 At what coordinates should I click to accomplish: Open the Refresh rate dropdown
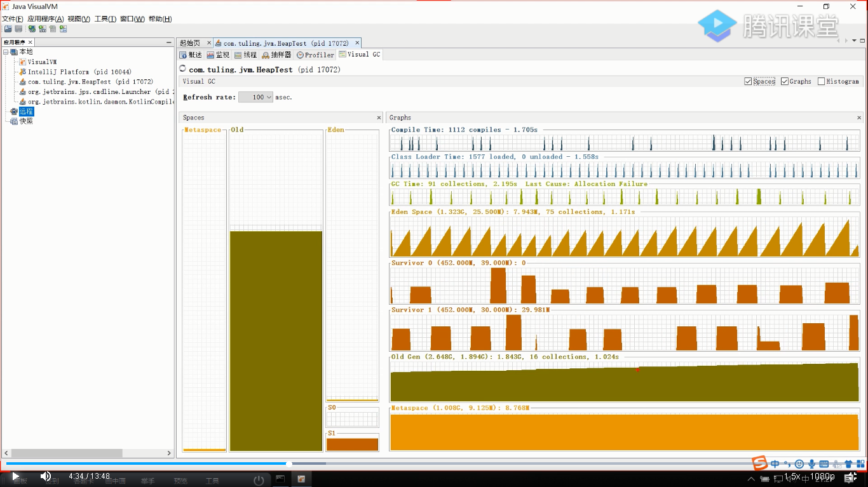tap(256, 97)
